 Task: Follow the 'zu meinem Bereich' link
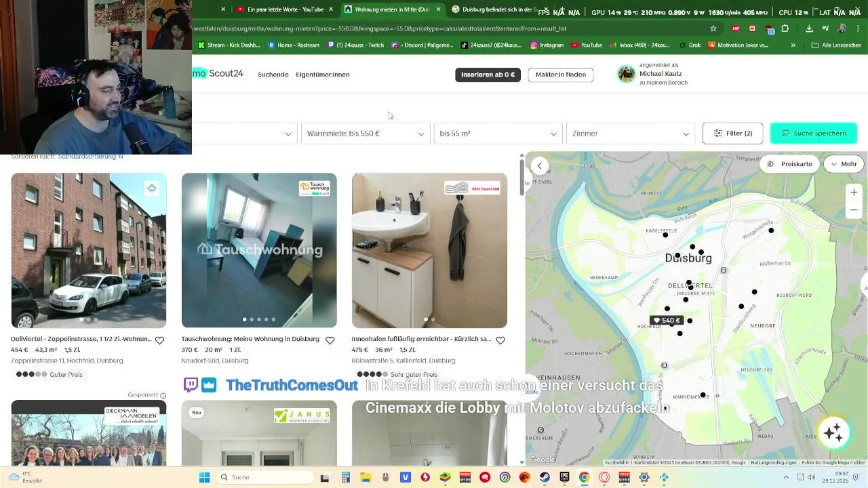point(663,83)
